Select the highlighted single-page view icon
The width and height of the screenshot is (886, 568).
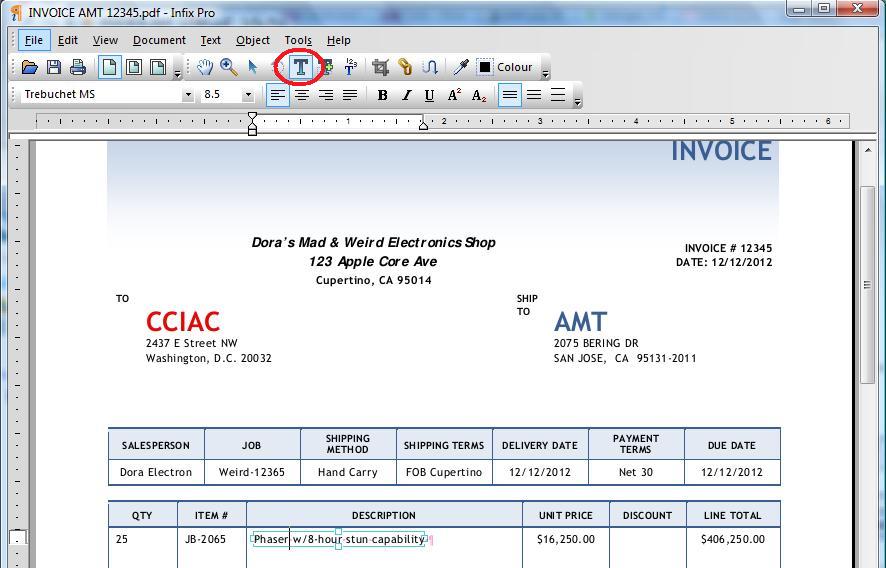110,67
